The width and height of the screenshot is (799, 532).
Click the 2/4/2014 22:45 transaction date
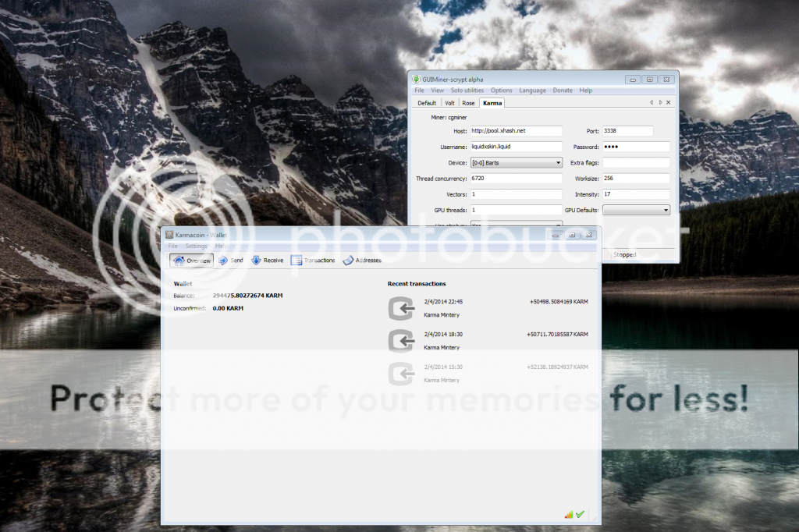(x=443, y=302)
